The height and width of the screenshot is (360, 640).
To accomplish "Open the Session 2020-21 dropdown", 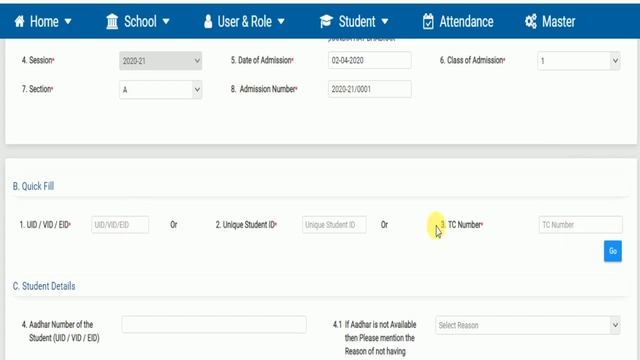I will coord(160,61).
